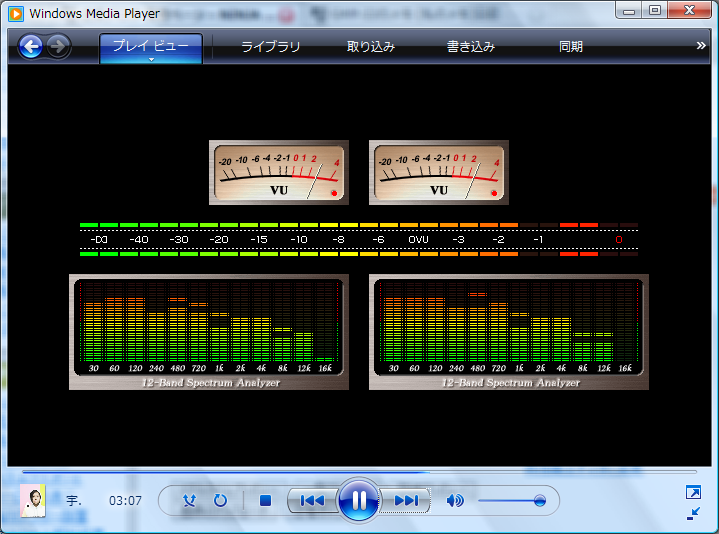The width and height of the screenshot is (719, 534).
Task: Switch to full screen view
Action: 693,492
